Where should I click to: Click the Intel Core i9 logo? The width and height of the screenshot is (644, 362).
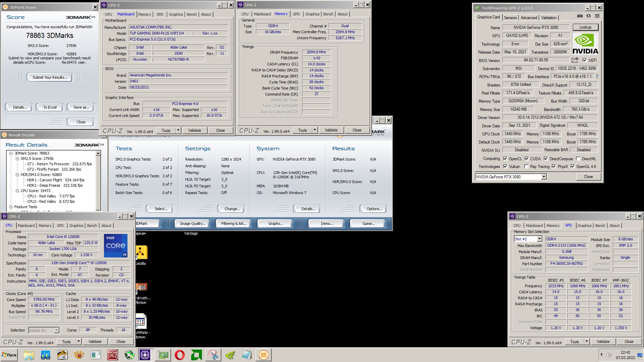[116, 246]
